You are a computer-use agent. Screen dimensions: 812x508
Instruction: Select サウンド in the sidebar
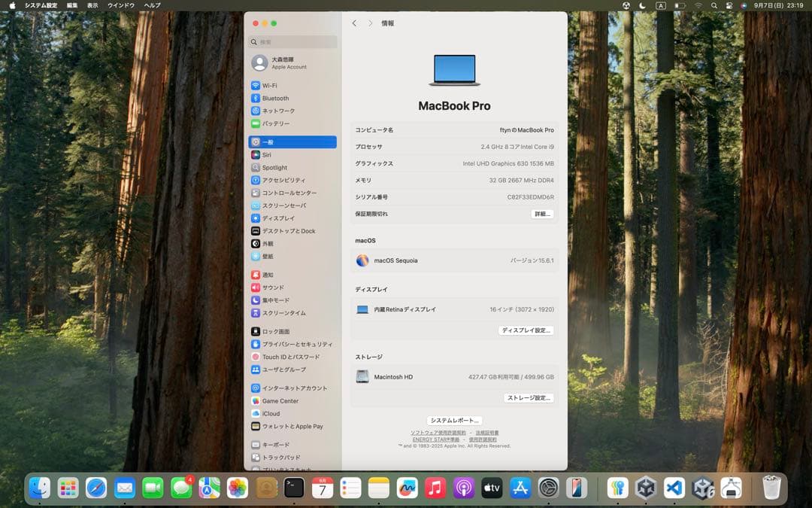tap(272, 287)
